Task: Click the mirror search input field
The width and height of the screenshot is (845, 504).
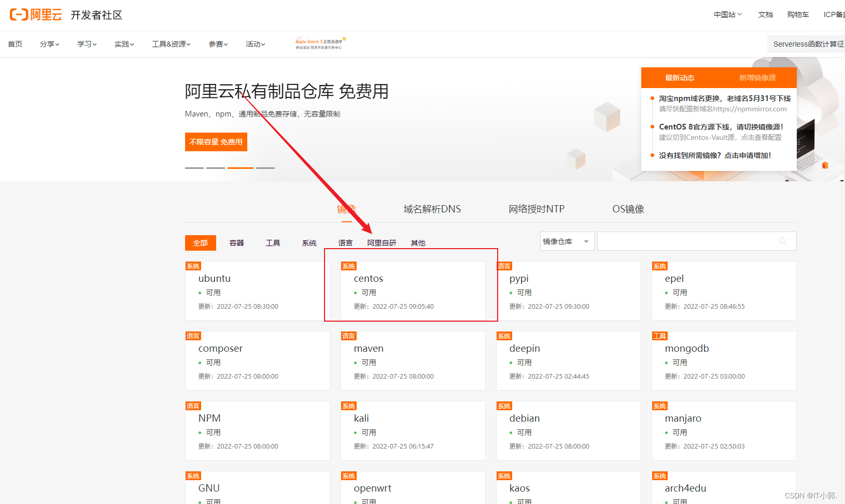Action: (x=697, y=241)
